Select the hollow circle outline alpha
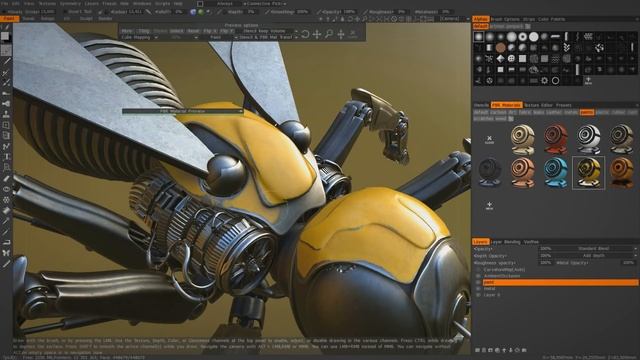 coord(556,80)
